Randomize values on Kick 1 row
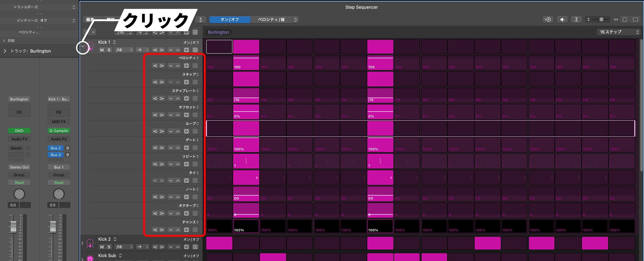 pos(186,50)
